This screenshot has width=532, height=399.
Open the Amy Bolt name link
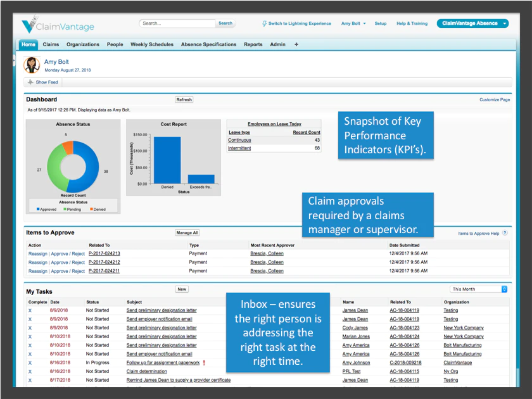[56, 62]
